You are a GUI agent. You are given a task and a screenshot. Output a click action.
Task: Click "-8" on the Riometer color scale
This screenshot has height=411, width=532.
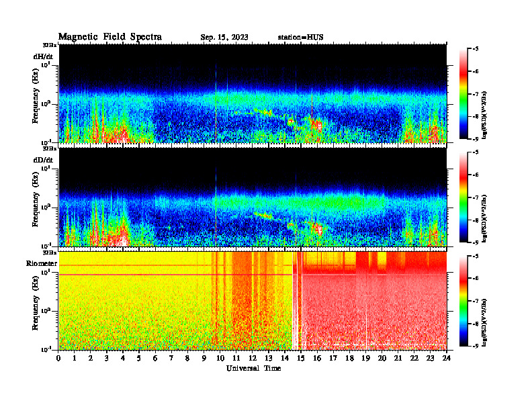click(x=476, y=324)
